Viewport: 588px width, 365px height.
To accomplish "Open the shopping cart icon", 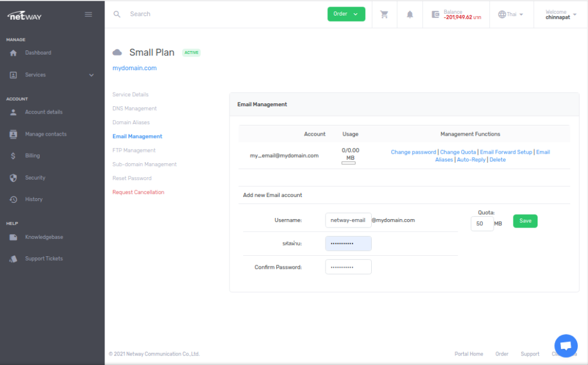I will coord(384,14).
